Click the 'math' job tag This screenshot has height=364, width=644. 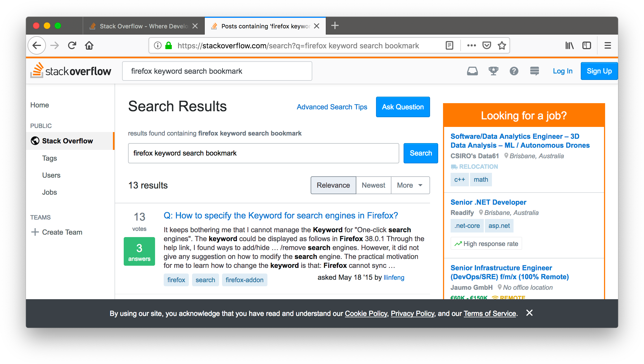click(x=481, y=180)
